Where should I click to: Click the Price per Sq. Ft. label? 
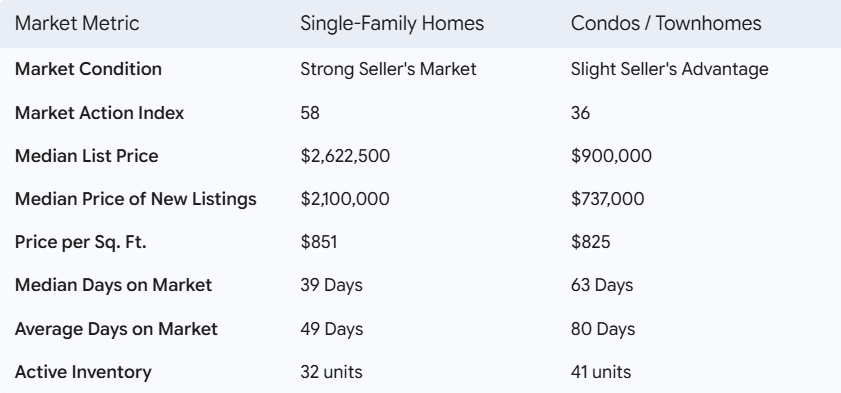80,242
